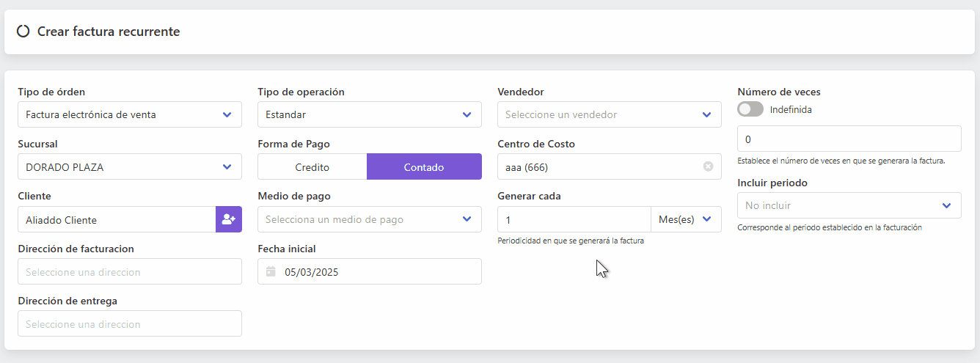The height and width of the screenshot is (363, 980).
Task: Click the Fecha inicial date field
Action: [370, 271]
